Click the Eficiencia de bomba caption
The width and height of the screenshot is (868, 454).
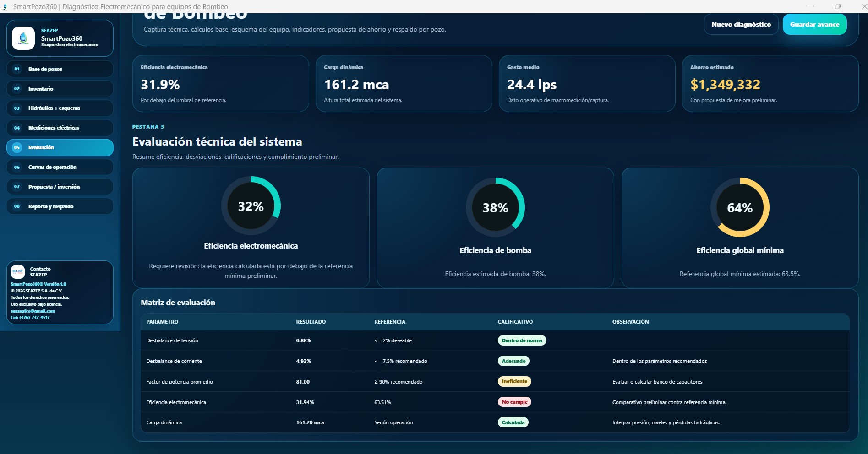coord(496,250)
